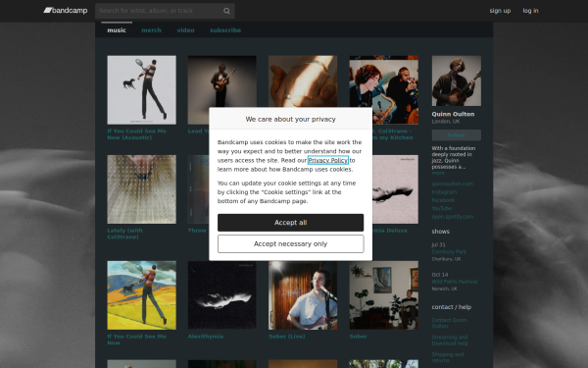Open the log in link
This screenshot has height=368, width=588.
pos(530,11)
